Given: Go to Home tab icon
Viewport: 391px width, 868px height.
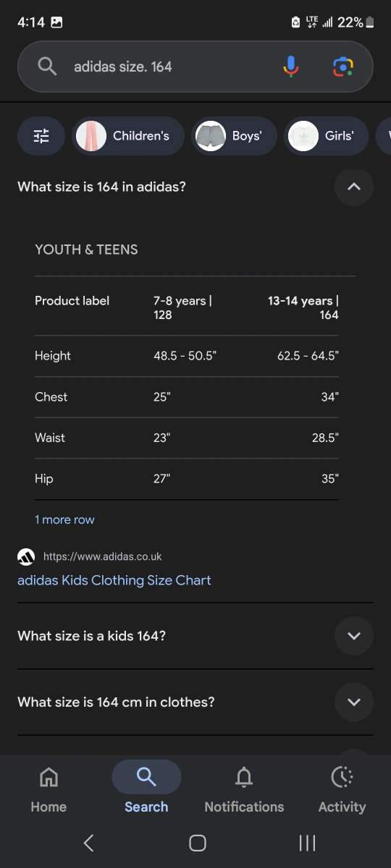Looking at the screenshot, I should tap(49, 778).
